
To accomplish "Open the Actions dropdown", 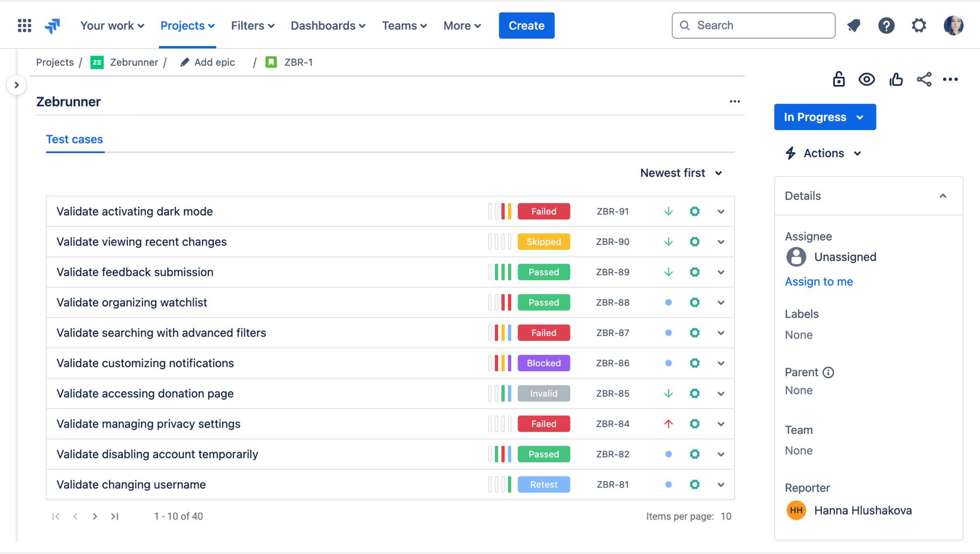I will 823,153.
